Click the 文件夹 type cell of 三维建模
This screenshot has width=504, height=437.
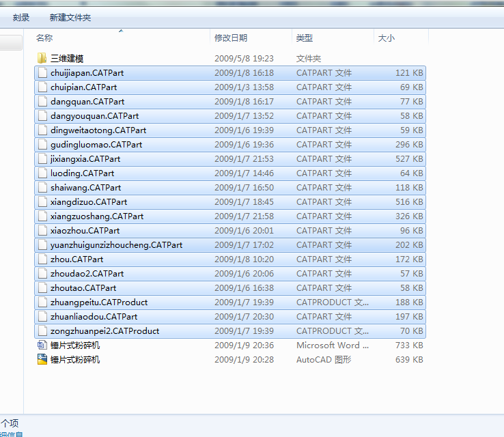[309, 59]
